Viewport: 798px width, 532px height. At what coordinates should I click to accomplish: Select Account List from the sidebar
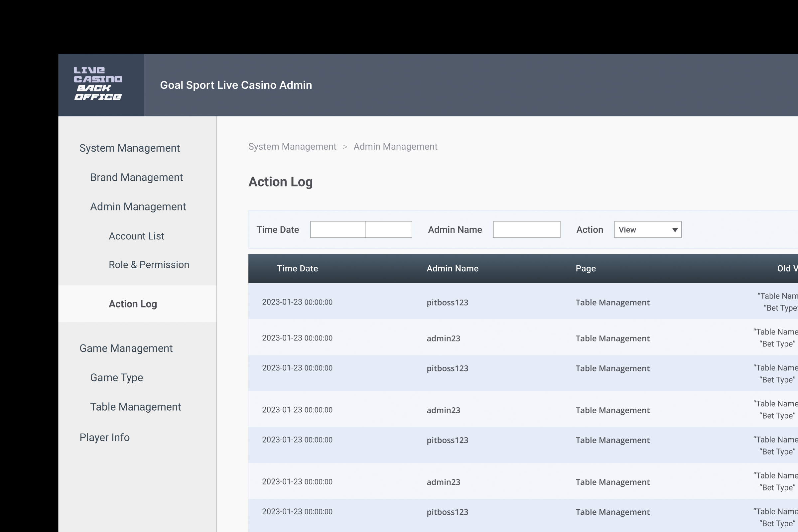coord(136,236)
